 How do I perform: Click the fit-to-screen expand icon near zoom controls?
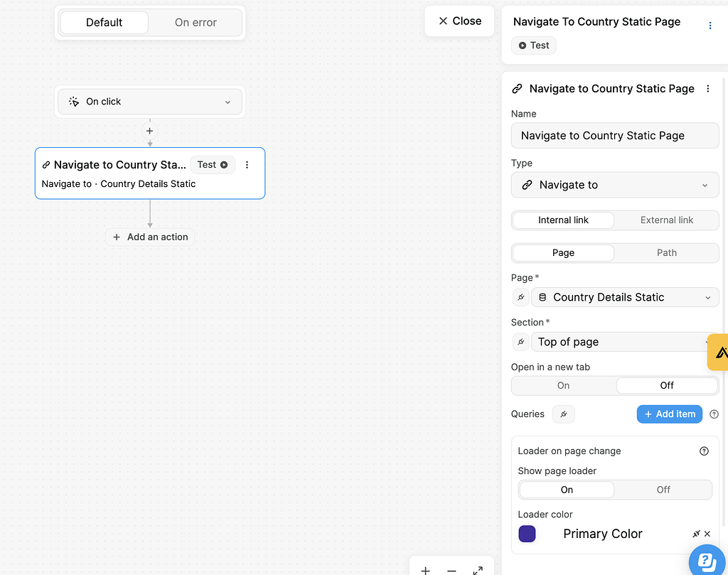(478, 570)
